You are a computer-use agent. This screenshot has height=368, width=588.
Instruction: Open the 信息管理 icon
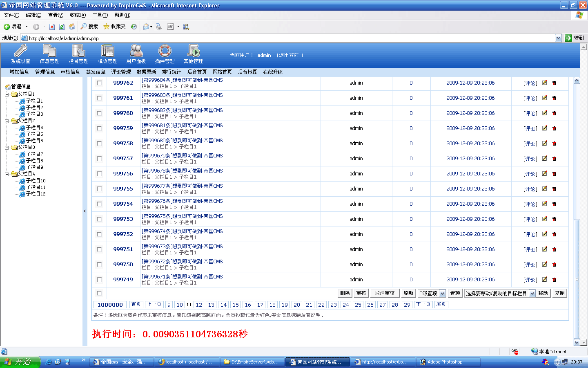[x=49, y=51]
